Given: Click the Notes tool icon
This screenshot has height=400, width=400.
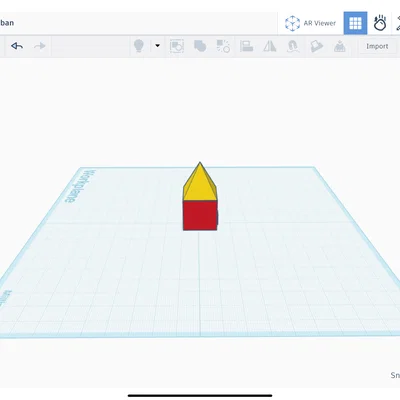Looking at the screenshot, I should tap(316, 46).
